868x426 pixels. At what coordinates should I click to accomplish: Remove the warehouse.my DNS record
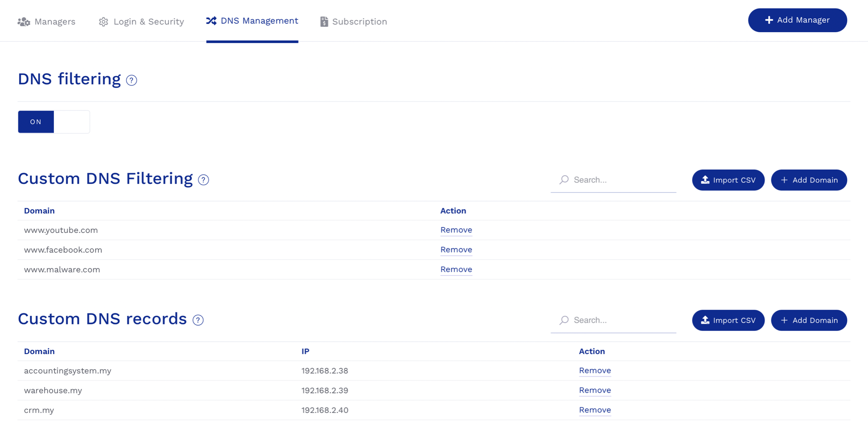[x=595, y=390]
